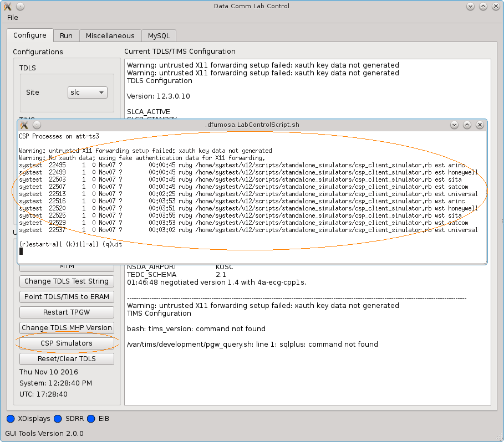Maximize the LabControlScript.sh terminal window
Viewport: 504px width, 442px height.
[467, 125]
